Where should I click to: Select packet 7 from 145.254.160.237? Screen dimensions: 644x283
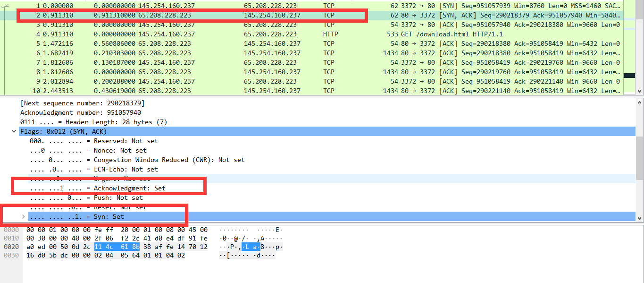tap(189, 62)
